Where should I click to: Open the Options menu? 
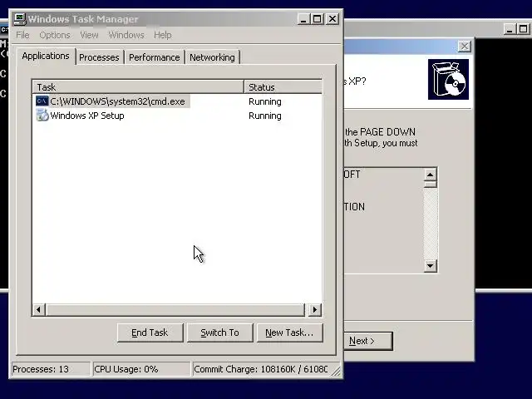[55, 35]
